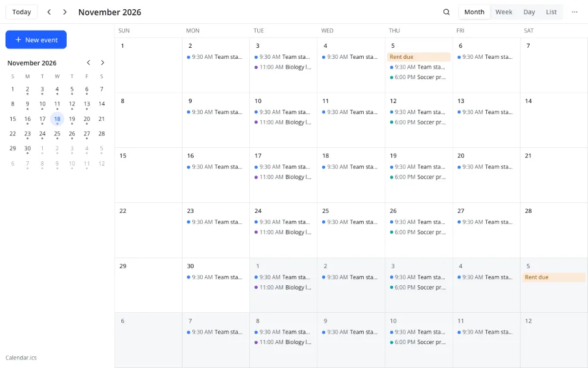Select day 14 in mini calendar
588x368 pixels.
[102, 104]
